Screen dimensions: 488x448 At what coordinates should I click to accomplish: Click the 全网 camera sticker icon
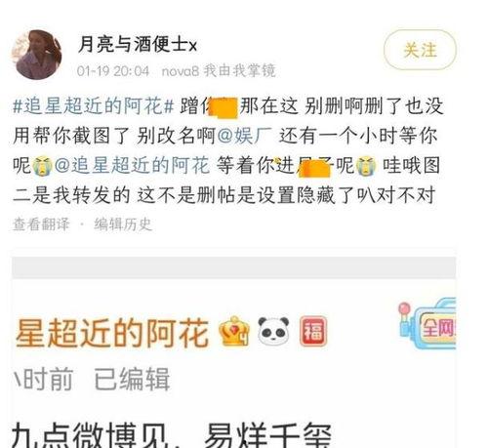tap(427, 324)
